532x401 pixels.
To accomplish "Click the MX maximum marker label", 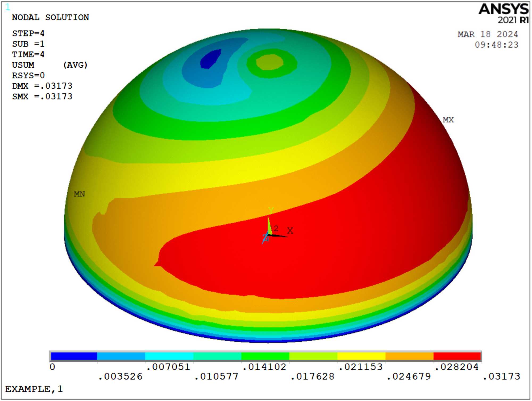I will click(x=448, y=120).
